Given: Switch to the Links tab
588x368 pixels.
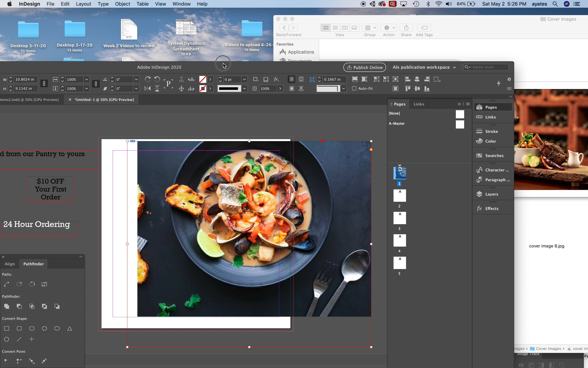Looking at the screenshot, I should pos(419,104).
